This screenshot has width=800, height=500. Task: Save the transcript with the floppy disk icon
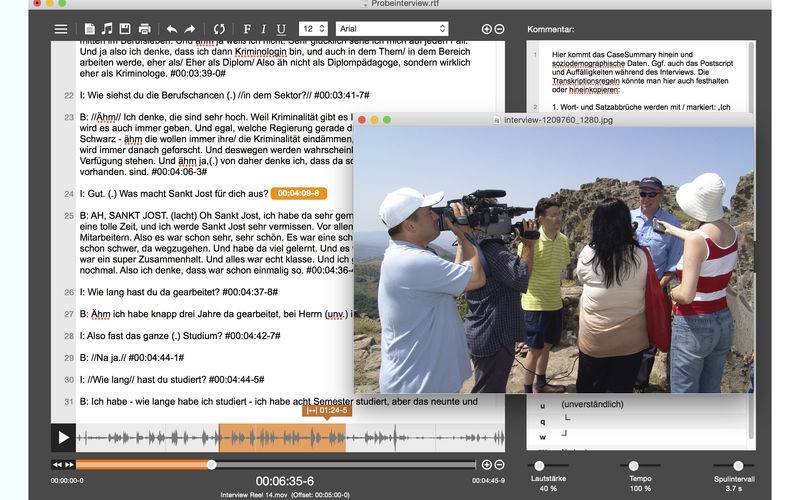click(125, 29)
